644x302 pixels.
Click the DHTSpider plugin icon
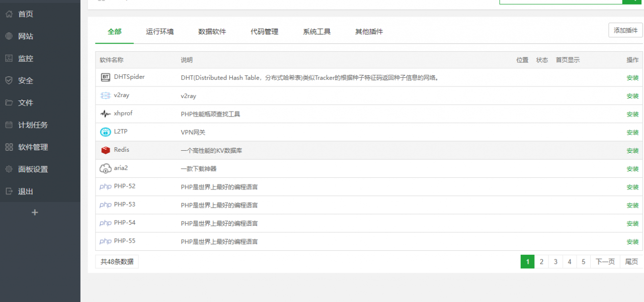pos(105,77)
